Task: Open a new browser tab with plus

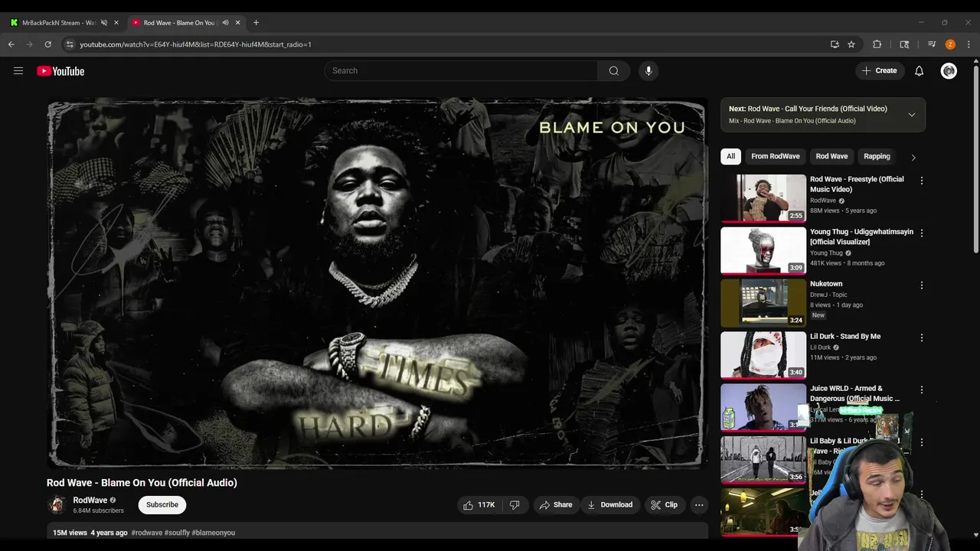Action: 256,22
